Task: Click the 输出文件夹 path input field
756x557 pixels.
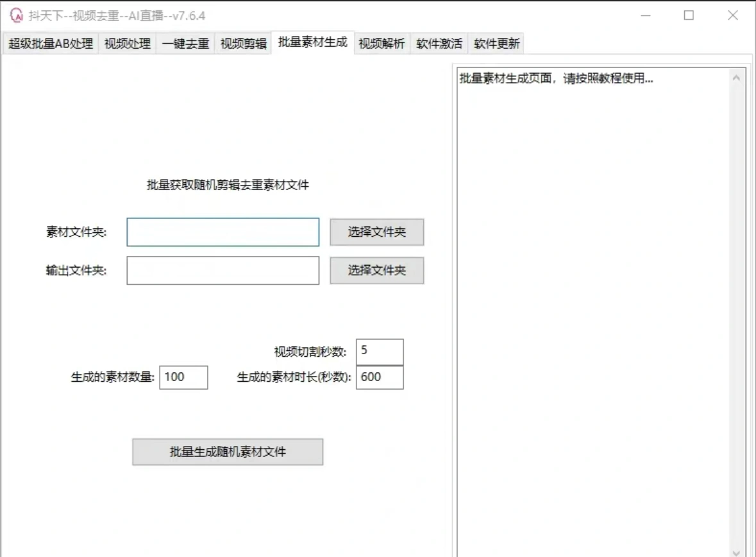Action: coord(223,271)
